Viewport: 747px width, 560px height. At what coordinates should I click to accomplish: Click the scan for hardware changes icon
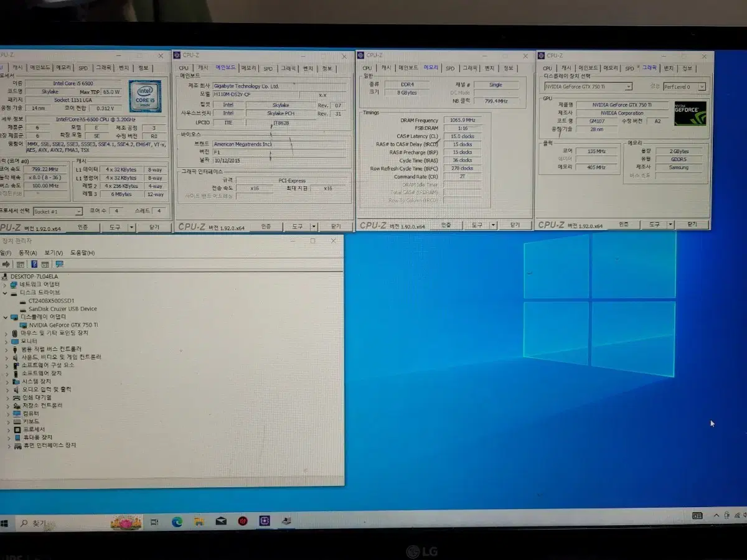[60, 264]
